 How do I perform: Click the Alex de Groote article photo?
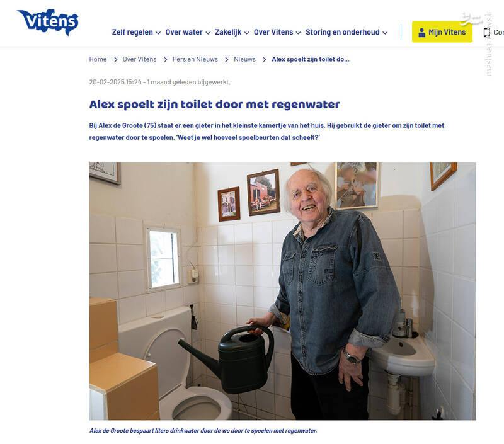[x=282, y=291]
